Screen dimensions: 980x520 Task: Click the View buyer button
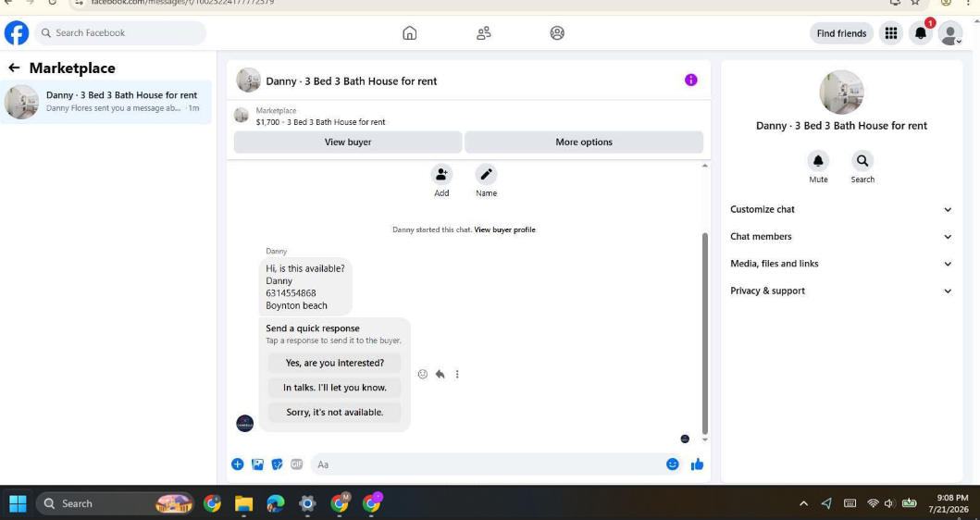tap(348, 142)
